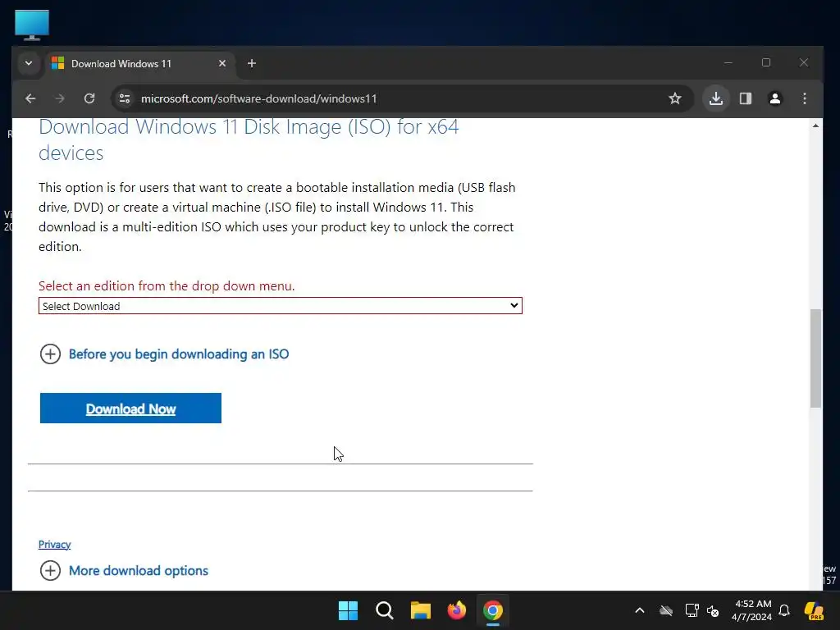
Task: Close the Download Windows 11 tab
Action: click(222, 64)
